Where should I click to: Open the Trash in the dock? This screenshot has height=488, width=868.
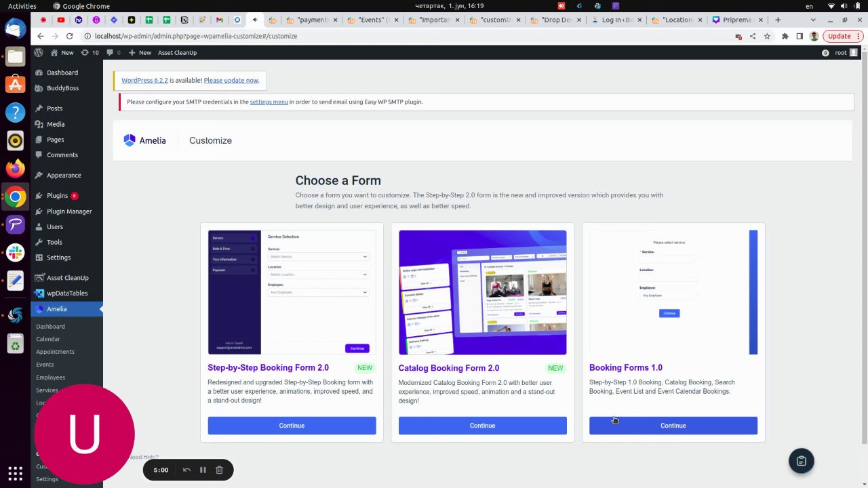[x=15, y=345]
